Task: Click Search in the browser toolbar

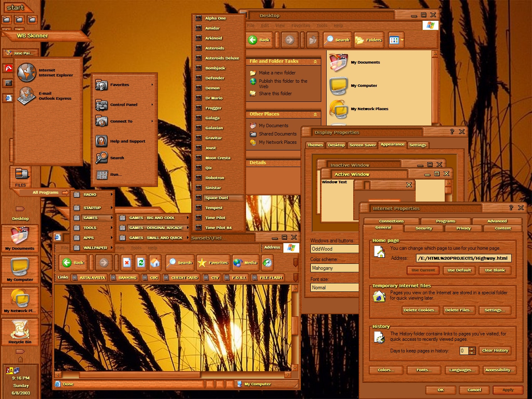Action: 180,263
